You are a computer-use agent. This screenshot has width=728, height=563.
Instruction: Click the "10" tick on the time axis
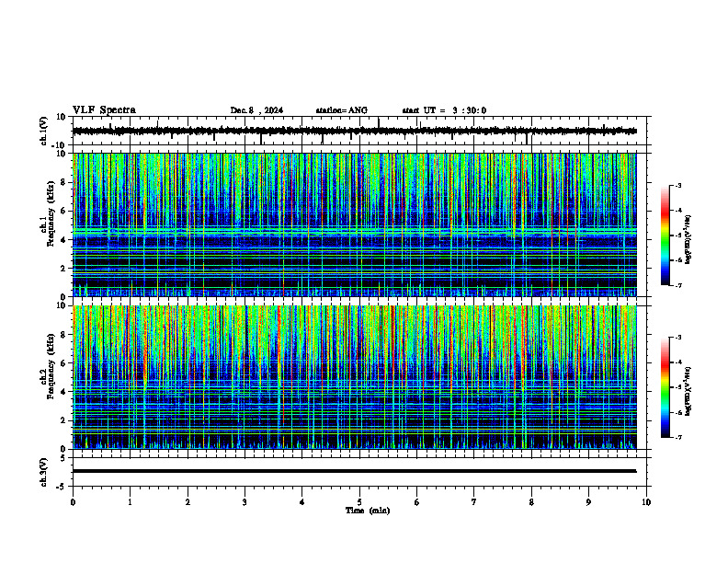pyautogui.click(x=646, y=502)
